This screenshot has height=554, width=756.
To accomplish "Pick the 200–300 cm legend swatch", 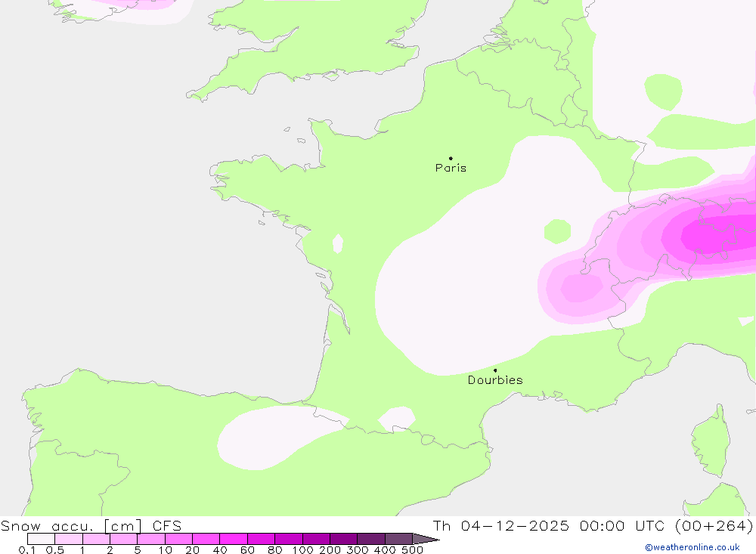I will point(343,539).
